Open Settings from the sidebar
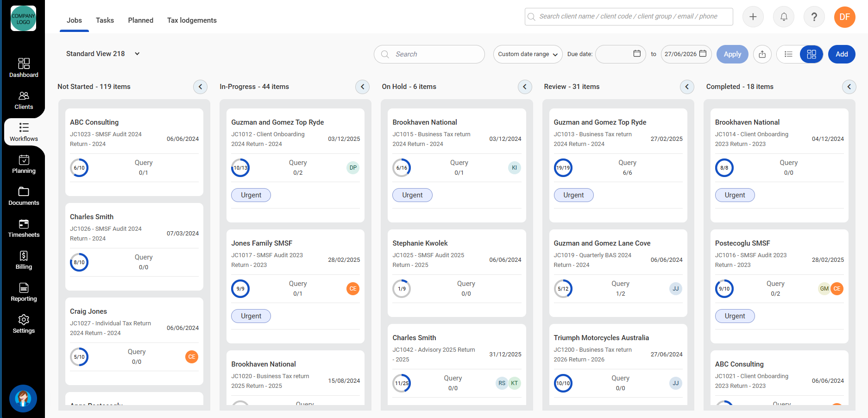Viewport: 868px width, 418px height. click(24, 324)
